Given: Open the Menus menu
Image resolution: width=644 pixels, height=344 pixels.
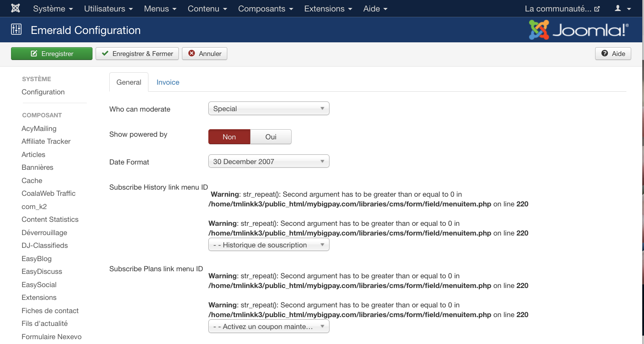Looking at the screenshot, I should click(160, 8).
